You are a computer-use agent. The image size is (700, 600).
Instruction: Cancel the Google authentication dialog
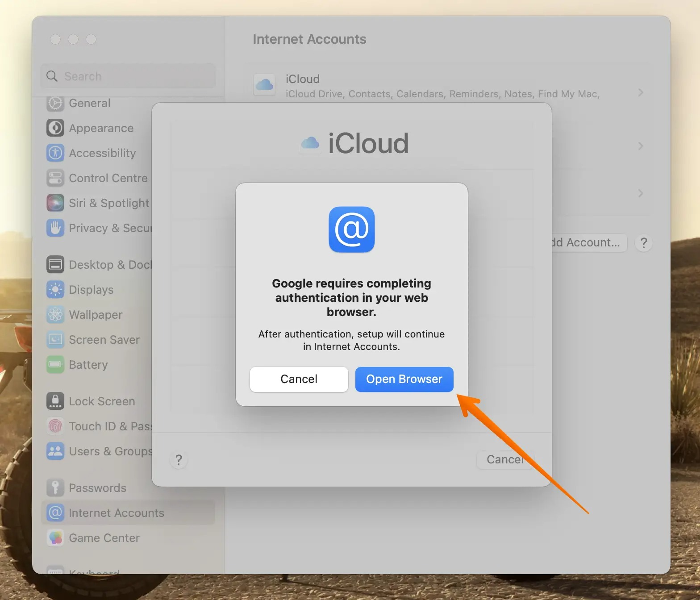[299, 379]
